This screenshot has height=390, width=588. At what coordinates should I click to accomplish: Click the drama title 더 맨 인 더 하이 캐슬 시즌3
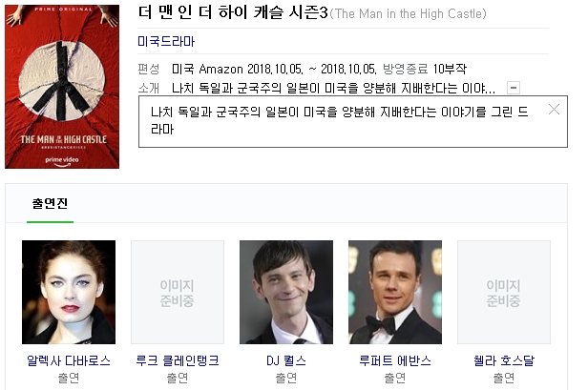point(233,12)
